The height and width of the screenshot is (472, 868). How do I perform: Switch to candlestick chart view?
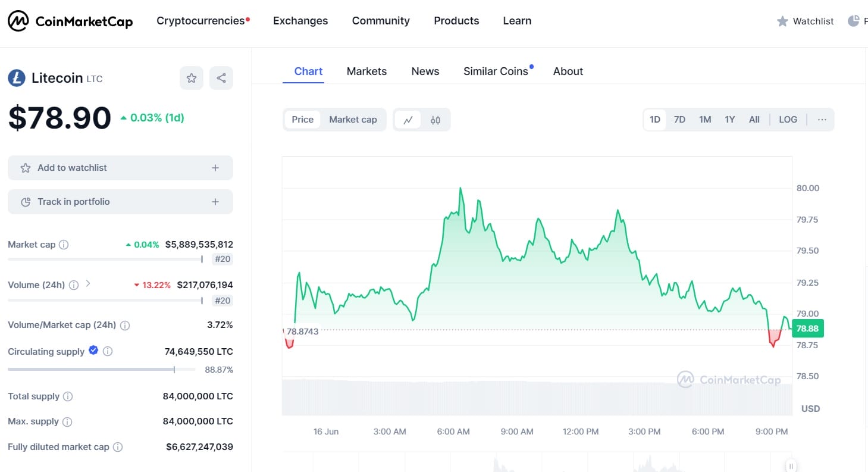pyautogui.click(x=435, y=120)
